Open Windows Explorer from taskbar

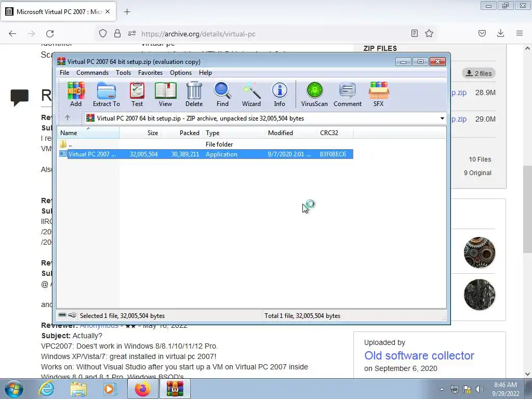click(78, 389)
